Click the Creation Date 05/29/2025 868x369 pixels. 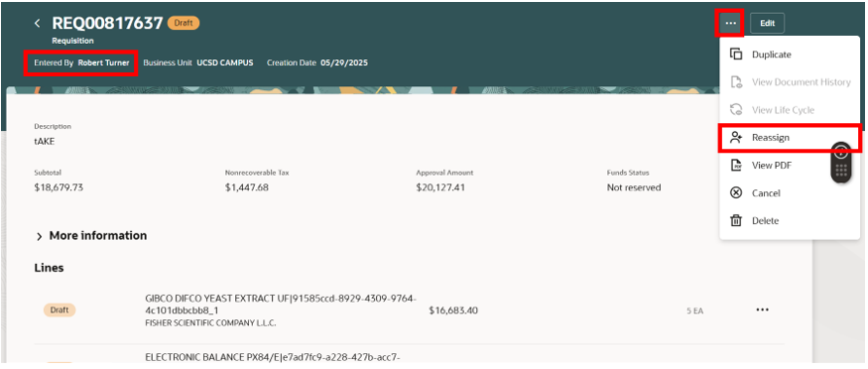click(344, 63)
